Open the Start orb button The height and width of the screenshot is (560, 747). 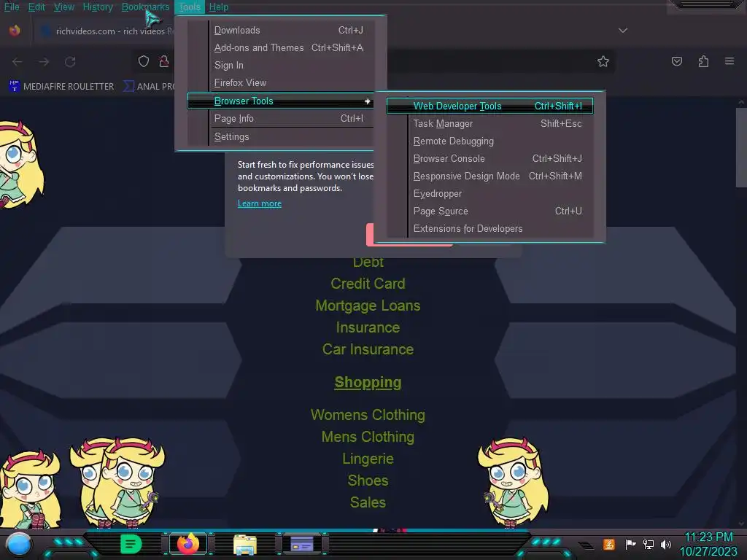click(x=19, y=544)
